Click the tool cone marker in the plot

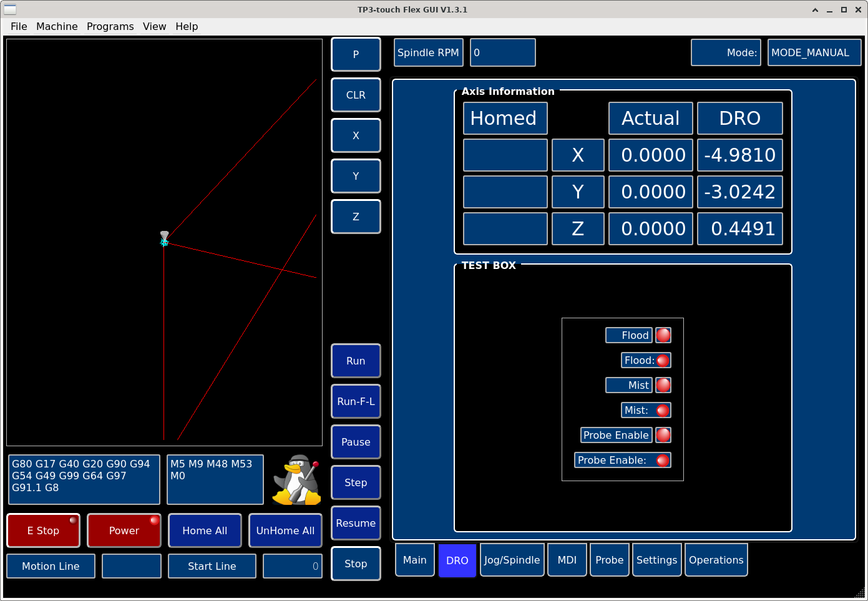click(x=164, y=237)
